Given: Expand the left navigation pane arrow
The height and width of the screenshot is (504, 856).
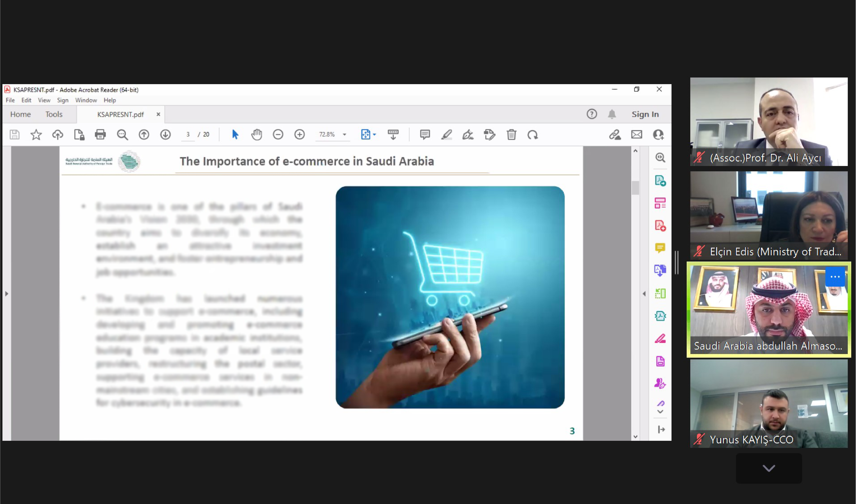Looking at the screenshot, I should (7, 293).
